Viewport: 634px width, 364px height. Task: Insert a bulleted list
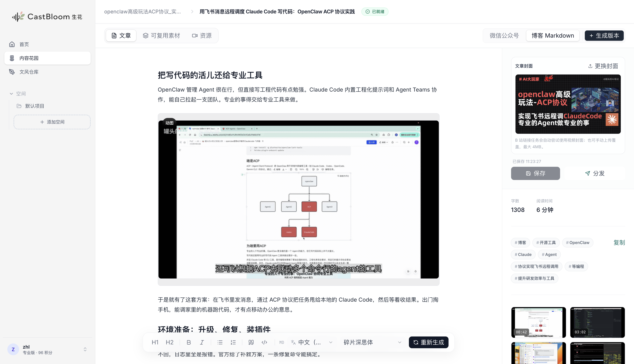point(220,342)
